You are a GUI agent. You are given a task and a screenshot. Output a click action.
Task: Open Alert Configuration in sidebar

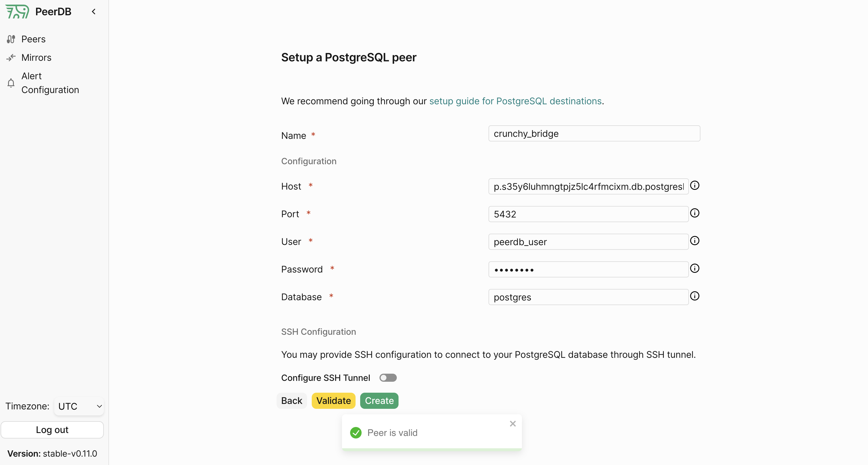pos(50,83)
